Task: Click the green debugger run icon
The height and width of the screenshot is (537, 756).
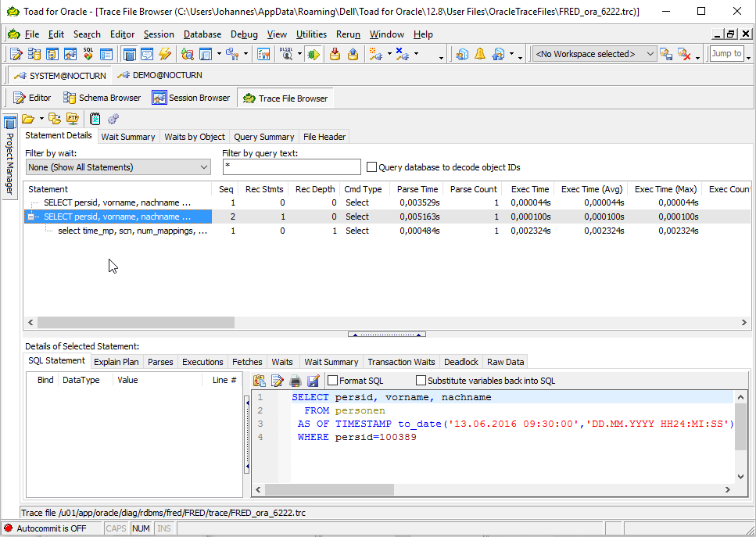Action: click(314, 54)
